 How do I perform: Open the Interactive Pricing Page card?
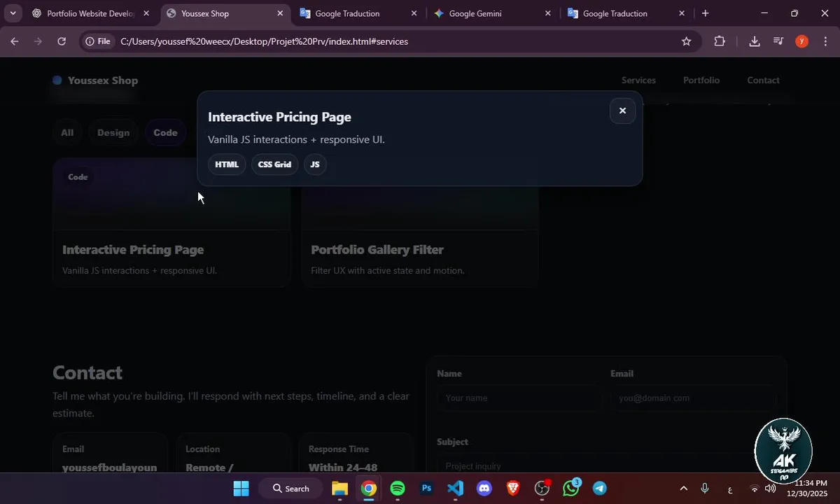(171, 223)
